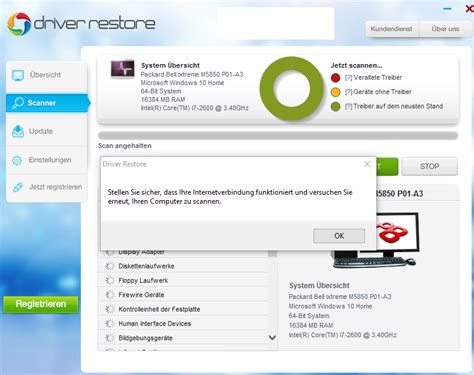Click the Driver Restore logo
The width and height of the screenshot is (474, 375).
(x=81, y=24)
